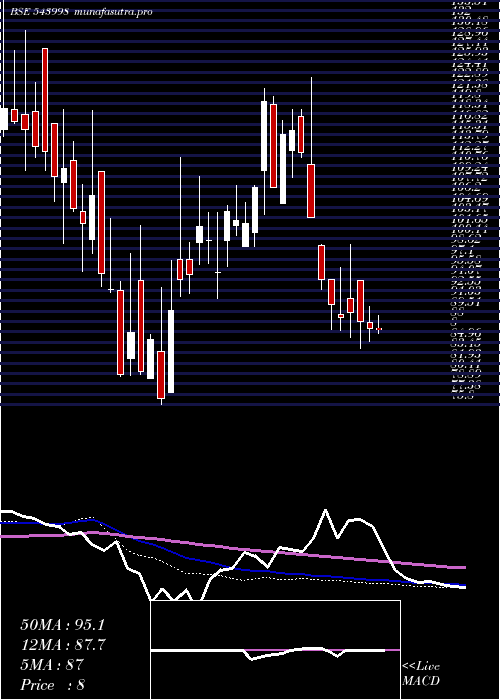Click the munafasutra.pro watermark text
The height and width of the screenshot is (700, 500).
click(x=112, y=12)
